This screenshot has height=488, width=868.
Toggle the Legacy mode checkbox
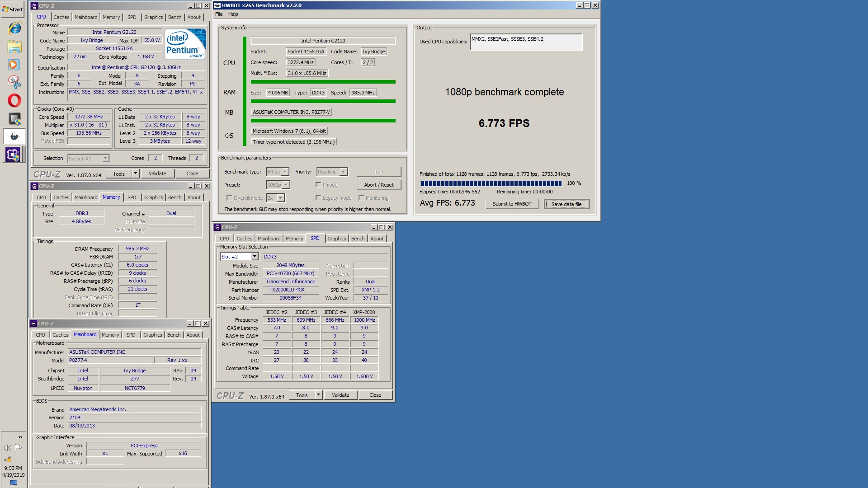click(x=318, y=198)
